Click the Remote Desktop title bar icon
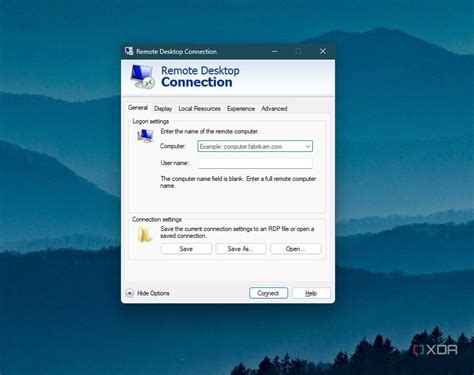The width and height of the screenshot is (474, 375). pos(129,51)
